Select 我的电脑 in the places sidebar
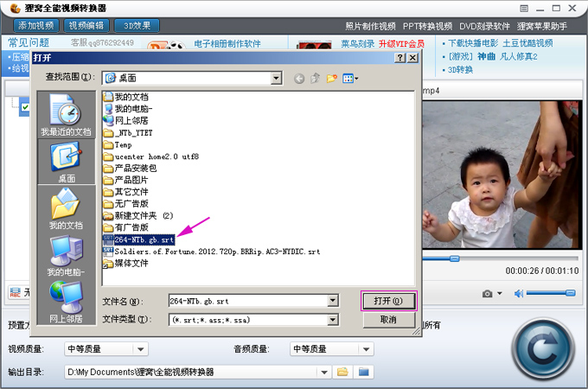 pos(66,256)
